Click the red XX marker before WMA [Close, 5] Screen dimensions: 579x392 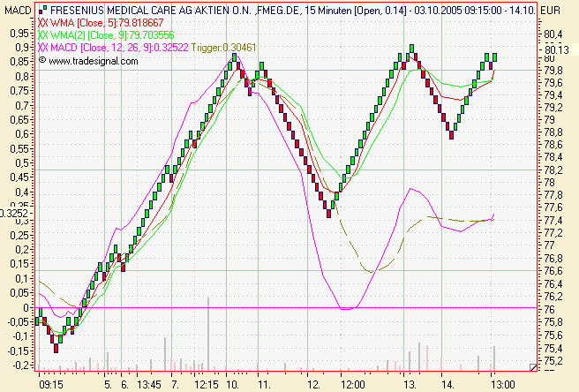[x=43, y=23]
